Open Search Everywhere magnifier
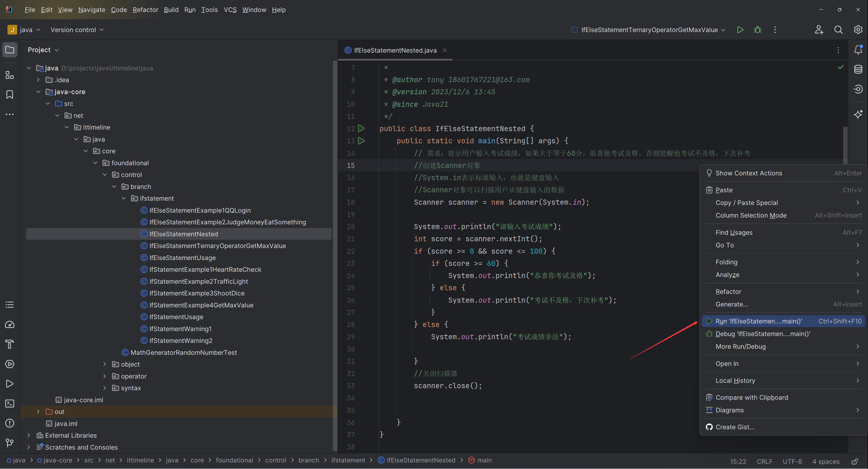This screenshot has width=868, height=469. [x=838, y=30]
